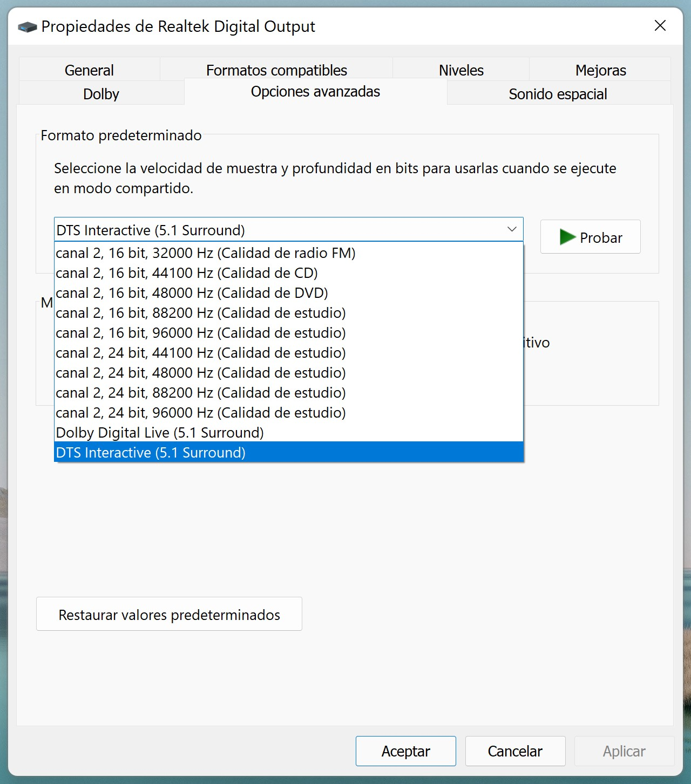Switch to the Dolby tab
This screenshot has width=691, height=784.
(x=101, y=93)
